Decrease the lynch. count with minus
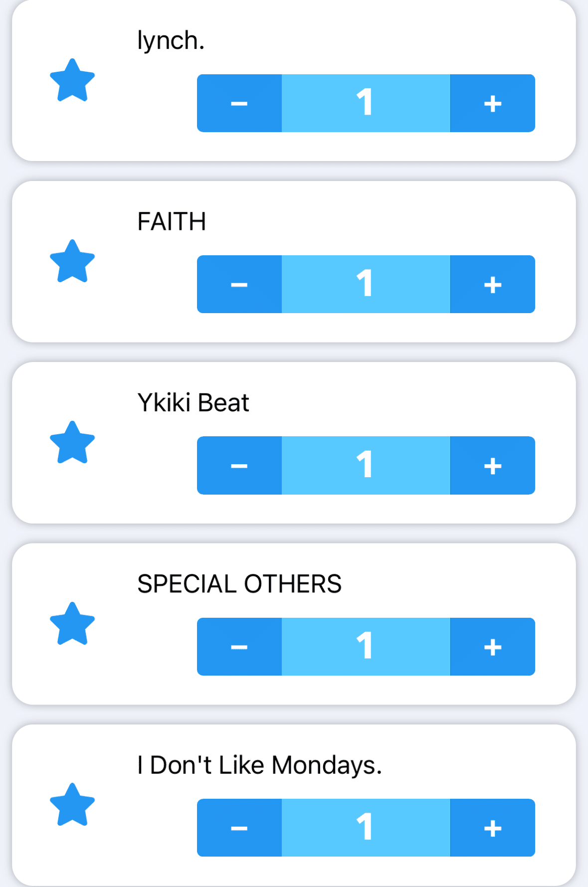The image size is (588, 887). pyautogui.click(x=239, y=103)
